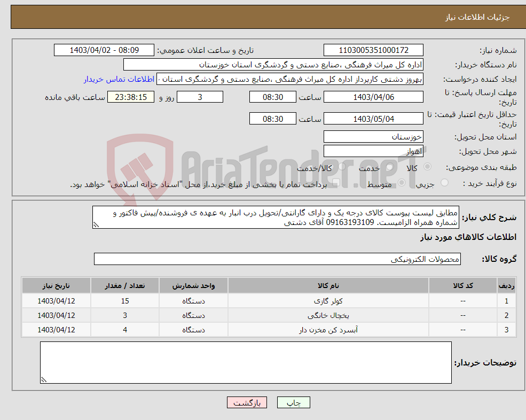
Task: Click the چاپ (print) button
Action: pos(294,402)
